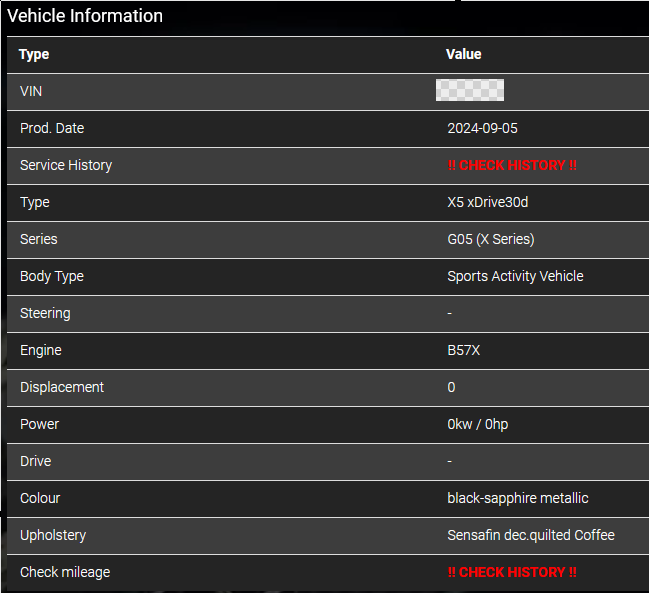
Task: Select the Service History label
Action: pos(66,165)
